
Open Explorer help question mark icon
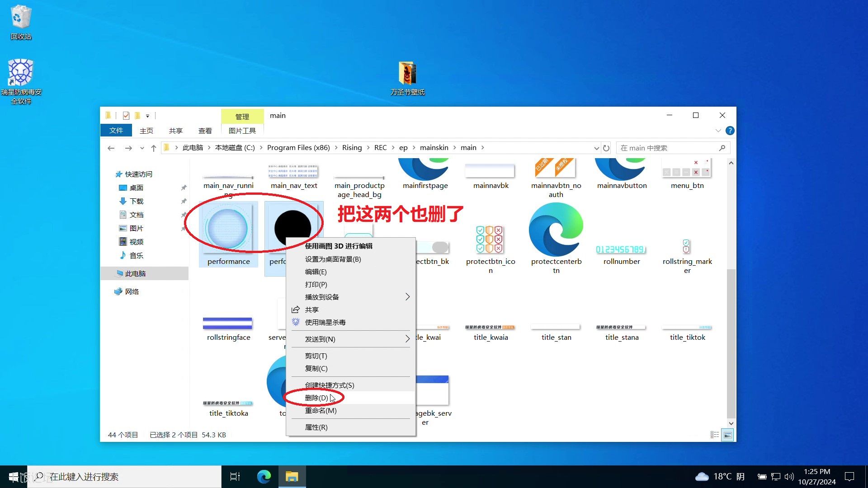[730, 131]
